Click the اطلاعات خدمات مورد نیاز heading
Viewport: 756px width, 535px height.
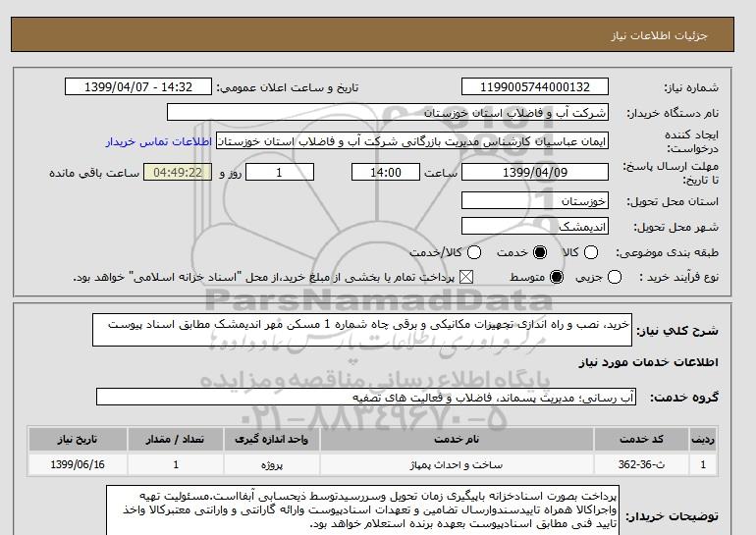[648, 362]
